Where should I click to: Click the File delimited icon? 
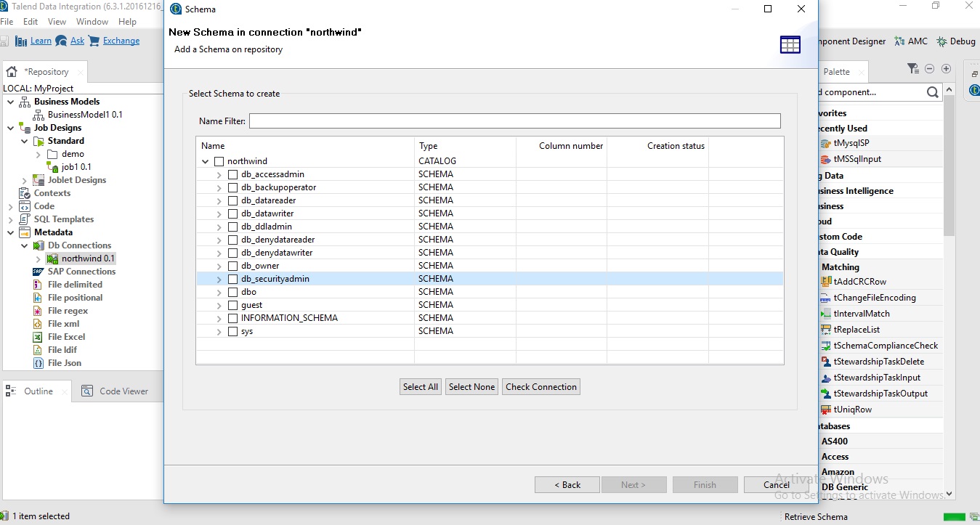pyautogui.click(x=39, y=285)
